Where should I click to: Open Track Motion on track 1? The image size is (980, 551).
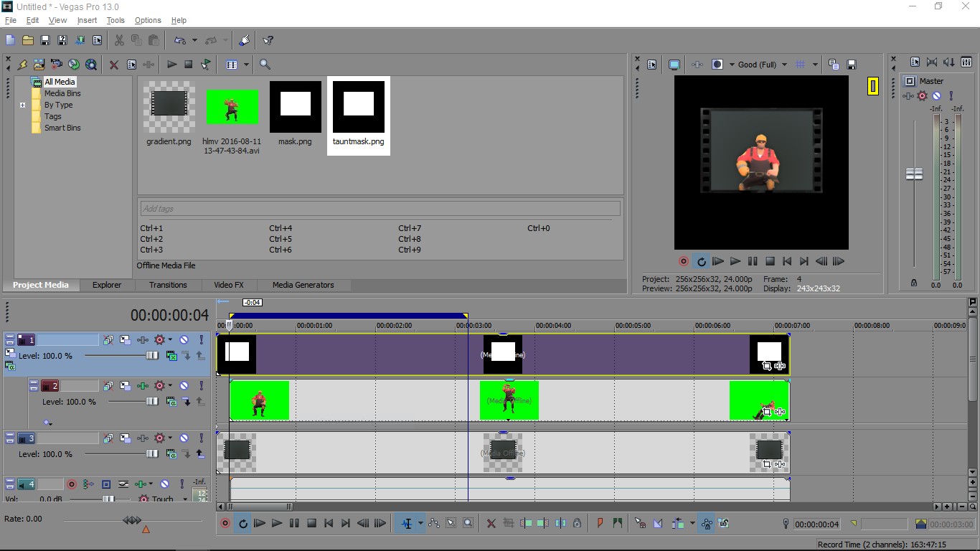pyautogui.click(x=125, y=340)
